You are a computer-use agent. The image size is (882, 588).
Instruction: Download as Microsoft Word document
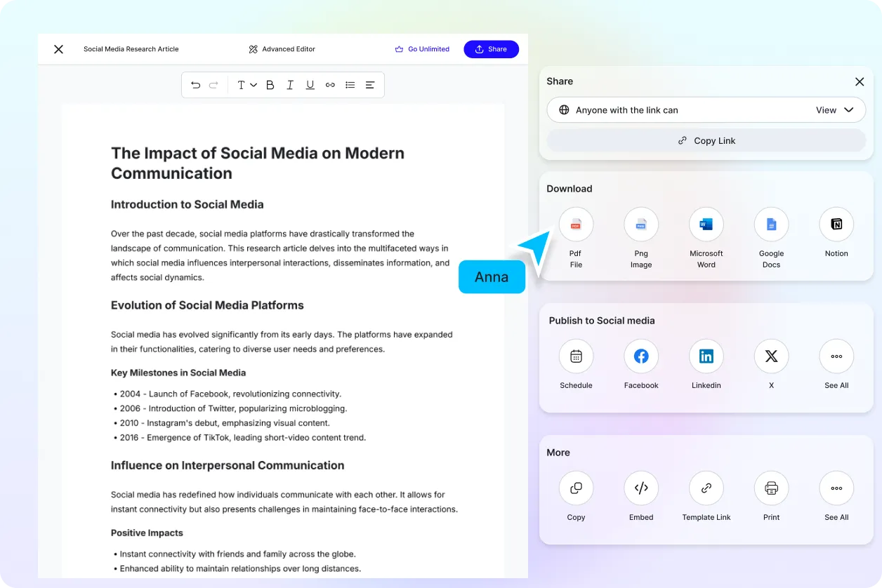tap(706, 225)
